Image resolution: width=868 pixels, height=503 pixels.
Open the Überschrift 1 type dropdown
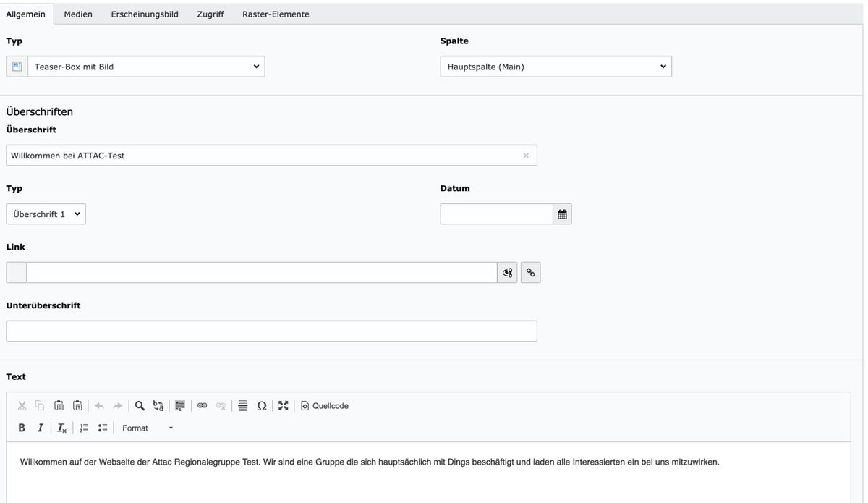click(x=46, y=214)
